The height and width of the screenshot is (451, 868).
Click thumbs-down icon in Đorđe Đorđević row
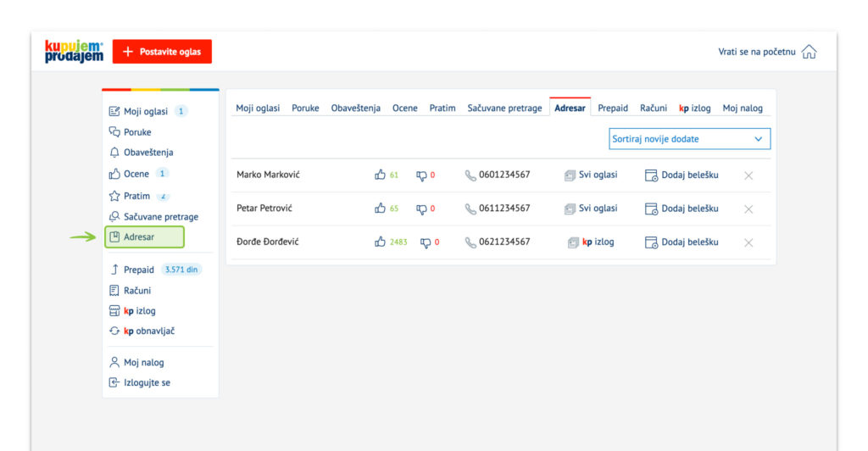click(x=426, y=243)
